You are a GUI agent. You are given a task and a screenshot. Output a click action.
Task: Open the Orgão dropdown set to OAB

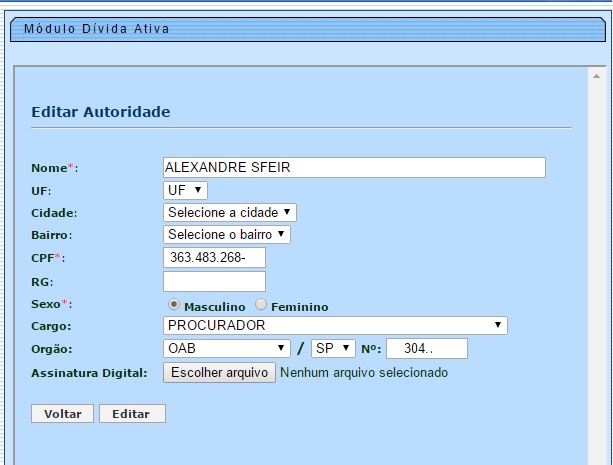coord(226,348)
